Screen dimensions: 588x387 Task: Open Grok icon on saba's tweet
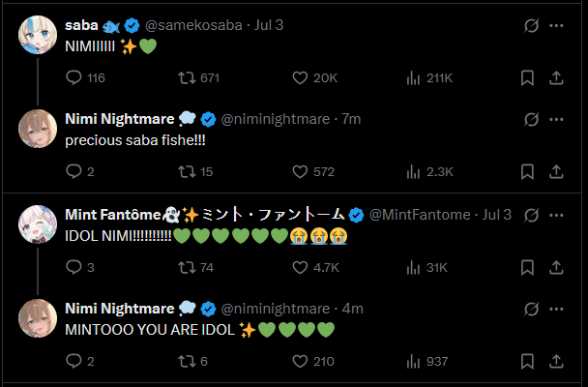pyautogui.click(x=528, y=25)
